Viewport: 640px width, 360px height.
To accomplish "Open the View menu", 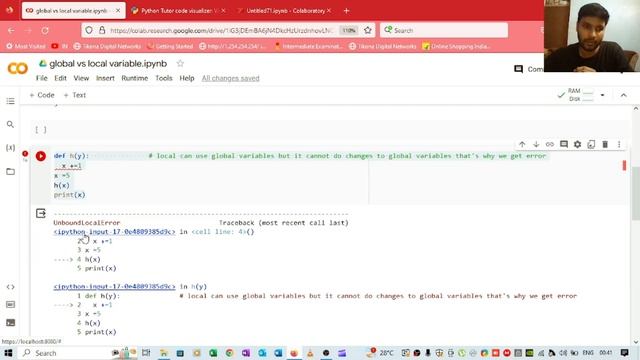I will [81, 78].
